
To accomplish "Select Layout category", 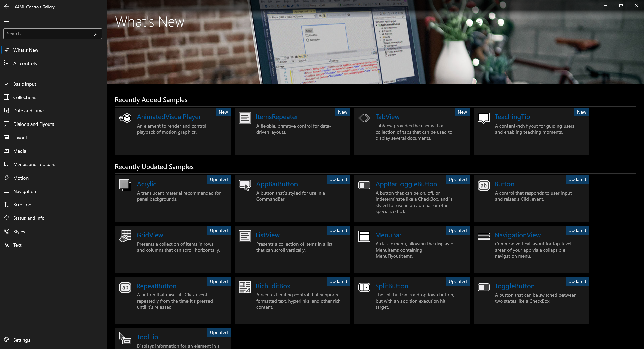I will (x=54, y=138).
